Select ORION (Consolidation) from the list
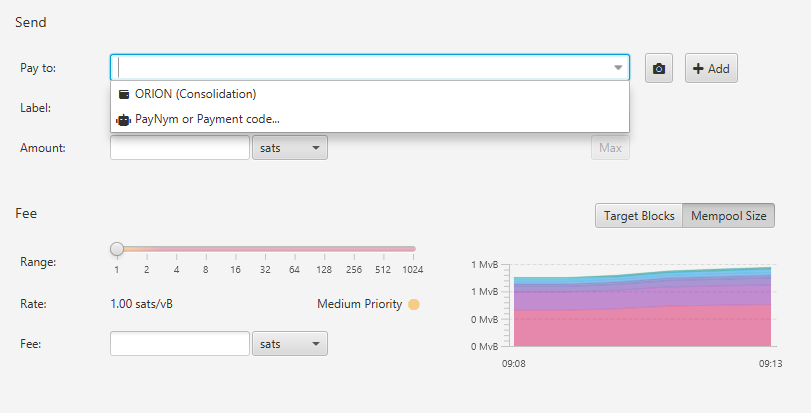Image resolution: width=811 pixels, height=413 pixels. (195, 95)
